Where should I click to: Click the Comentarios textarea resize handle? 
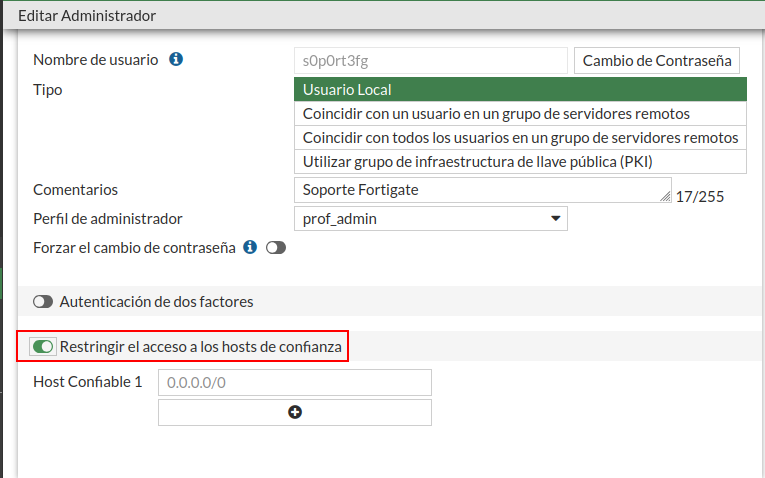(666, 197)
